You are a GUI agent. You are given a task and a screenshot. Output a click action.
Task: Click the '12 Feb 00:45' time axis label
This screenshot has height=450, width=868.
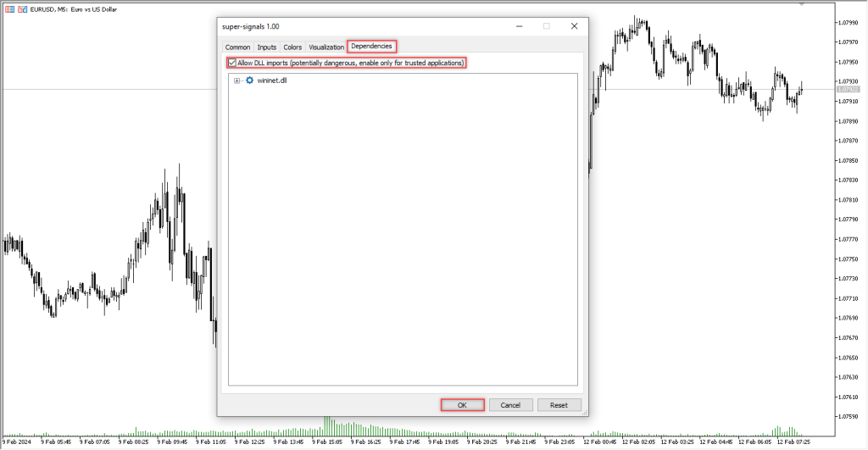point(599,442)
